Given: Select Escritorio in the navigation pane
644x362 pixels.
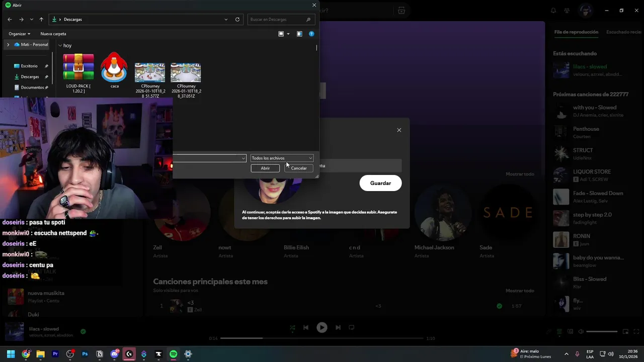Looking at the screenshot, I should (x=29, y=66).
